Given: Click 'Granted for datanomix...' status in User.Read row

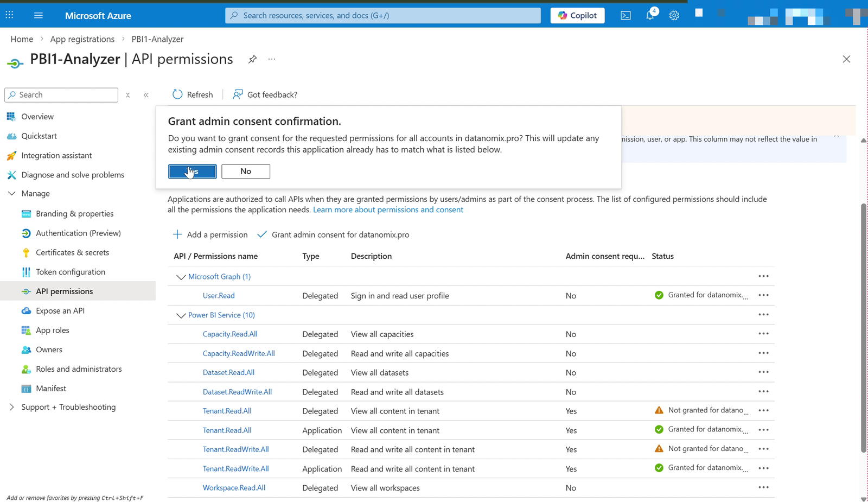Looking at the screenshot, I should coord(701,295).
